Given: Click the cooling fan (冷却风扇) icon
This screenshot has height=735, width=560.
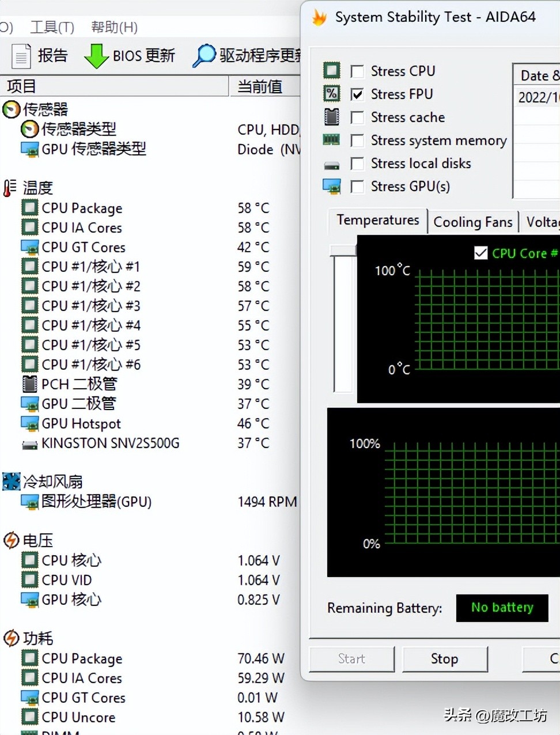Looking at the screenshot, I should (11, 481).
